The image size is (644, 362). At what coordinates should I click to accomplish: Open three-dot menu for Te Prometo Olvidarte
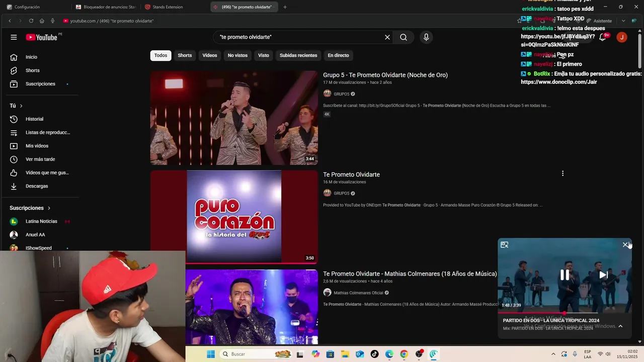tap(562, 173)
